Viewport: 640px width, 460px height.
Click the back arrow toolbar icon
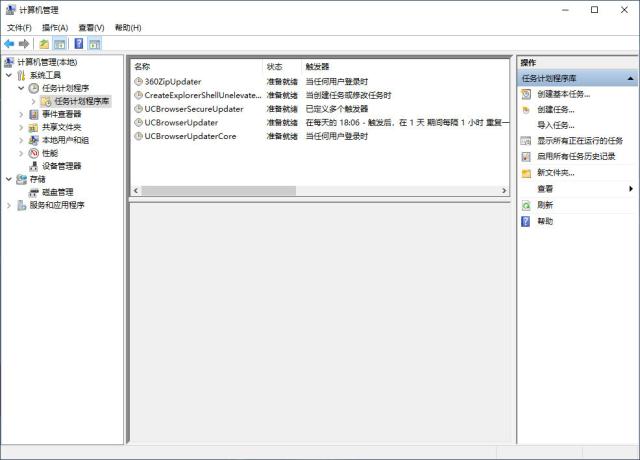click(x=9, y=44)
